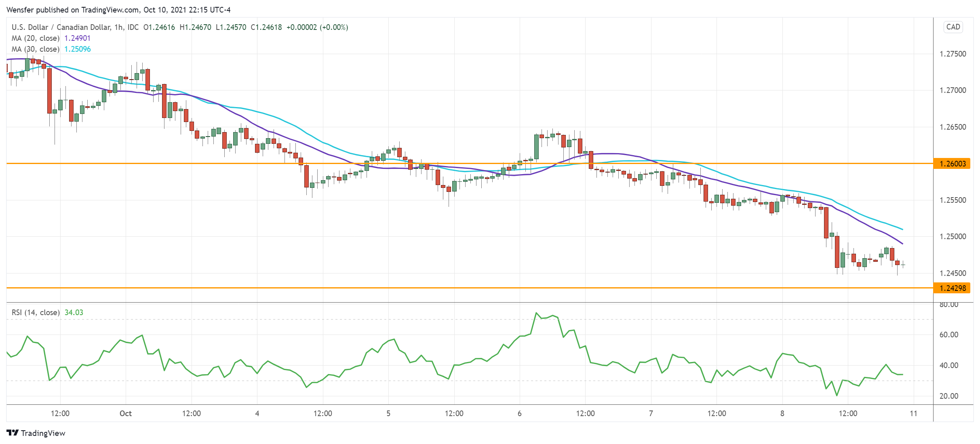Click the U.S. Dollar / Canadian Dollar title
Viewport: 980px width, 444px height.
[x=61, y=27]
